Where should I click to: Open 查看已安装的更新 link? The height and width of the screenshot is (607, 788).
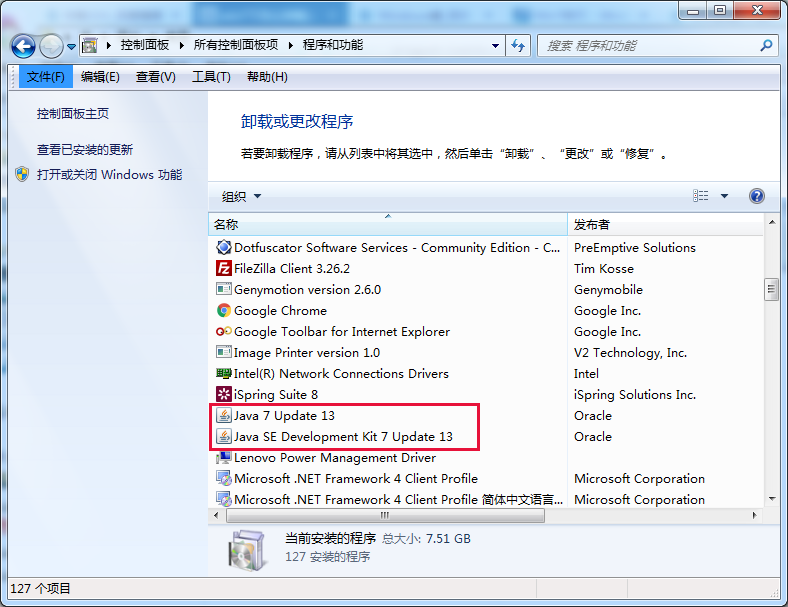point(84,149)
